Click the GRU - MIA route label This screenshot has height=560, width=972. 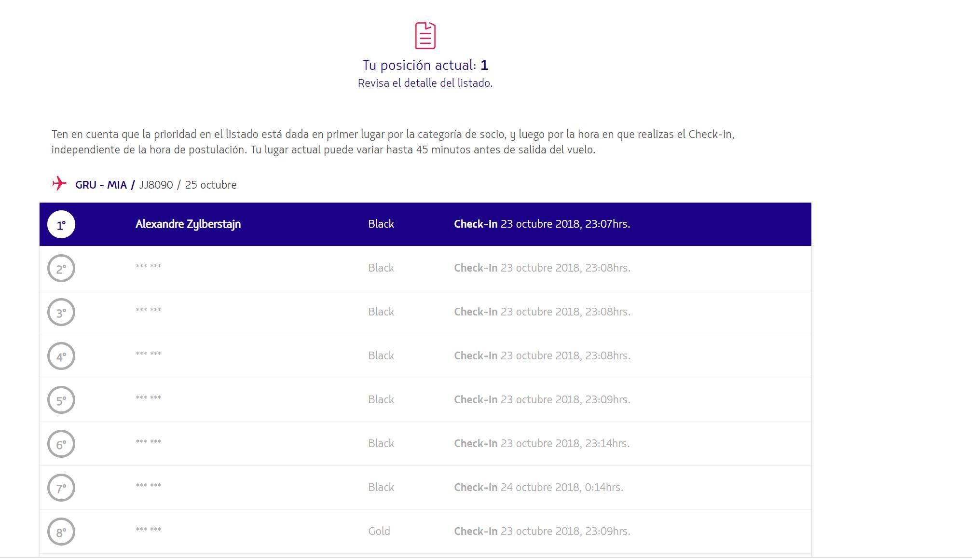[x=101, y=185]
